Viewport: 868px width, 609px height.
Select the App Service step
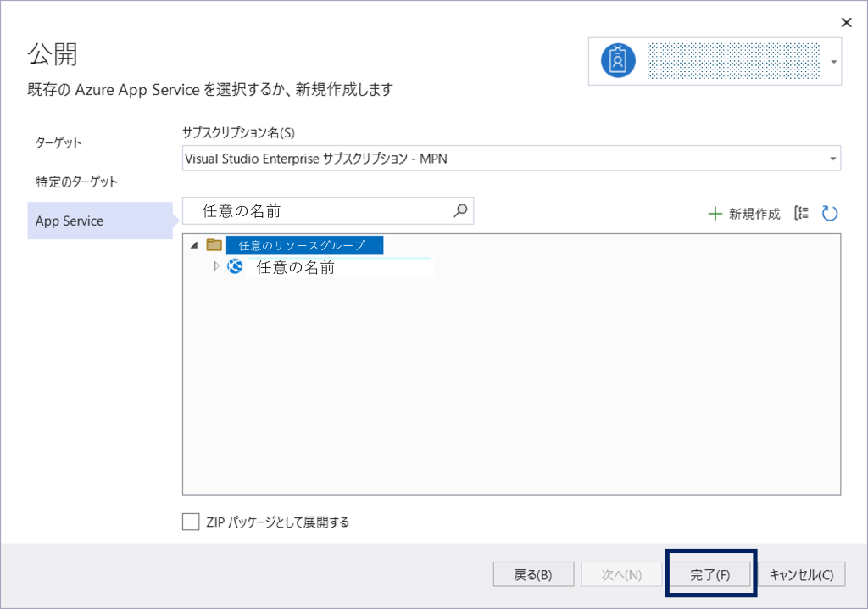pyautogui.click(x=100, y=221)
